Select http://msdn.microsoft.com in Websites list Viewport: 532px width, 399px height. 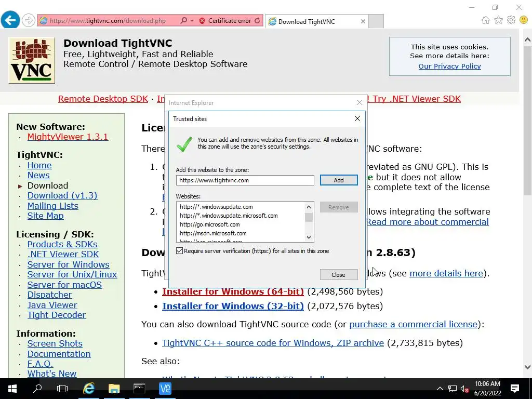point(213,233)
